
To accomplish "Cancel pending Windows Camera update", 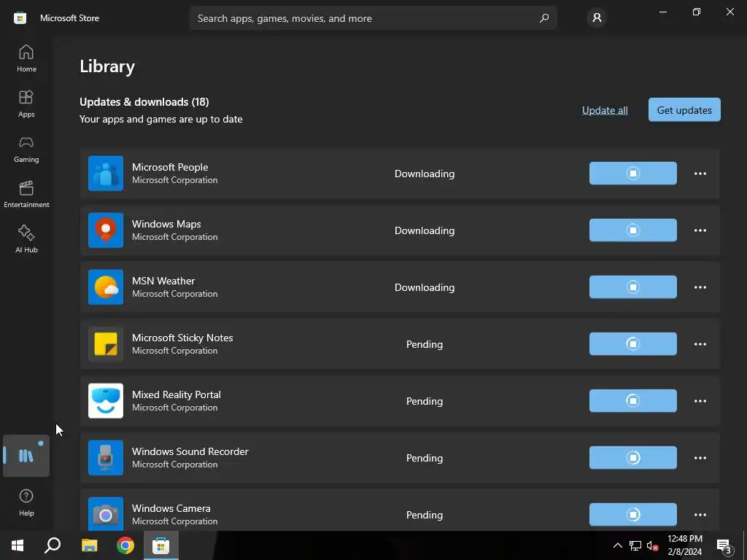I will tap(632, 514).
